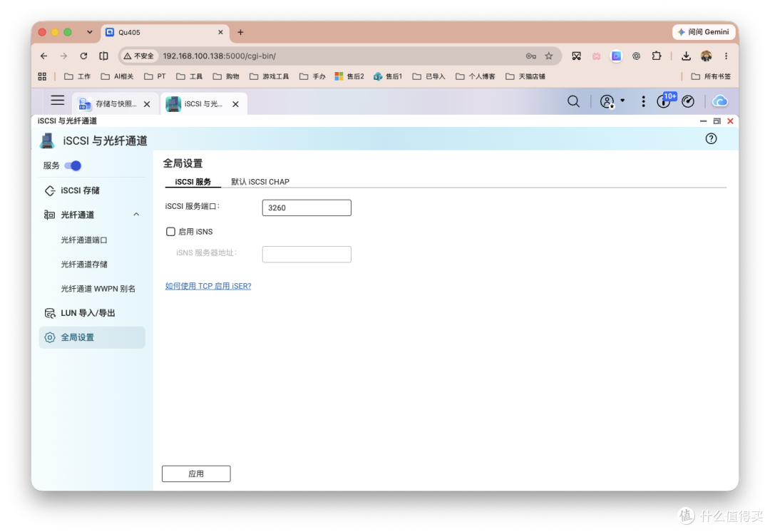Open the 个人博客 bookmark folder
Image resolution: width=770 pixels, height=532 pixels.
[x=476, y=76]
